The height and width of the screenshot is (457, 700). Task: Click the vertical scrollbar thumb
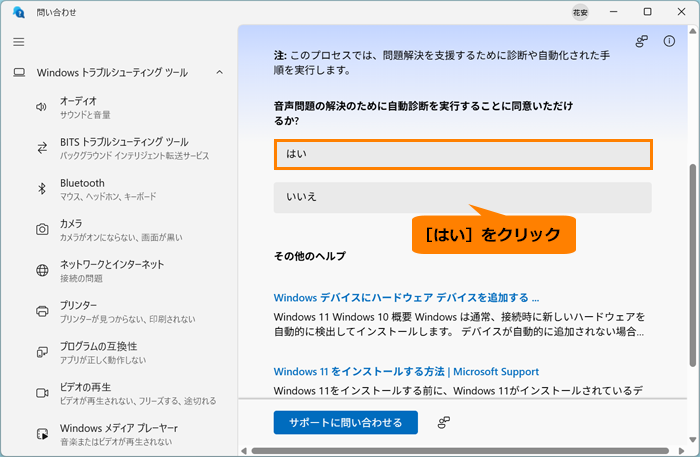coord(692,266)
